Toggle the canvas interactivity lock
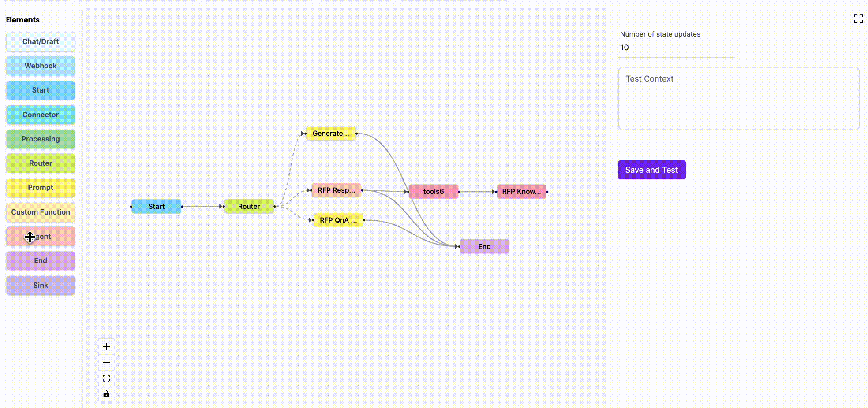Image resolution: width=868 pixels, height=408 pixels. pyautogui.click(x=106, y=394)
